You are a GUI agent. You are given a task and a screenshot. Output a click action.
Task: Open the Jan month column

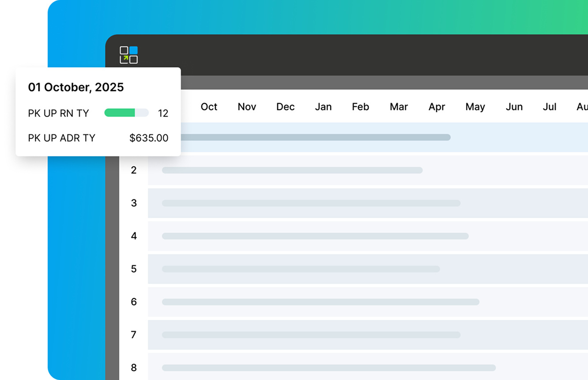tap(323, 107)
